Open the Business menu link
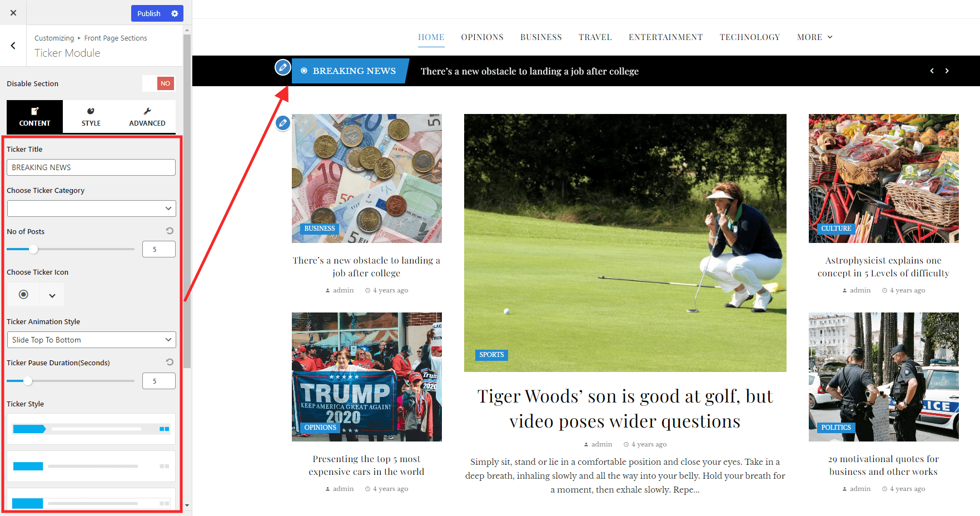The height and width of the screenshot is (516, 980). [x=541, y=37]
